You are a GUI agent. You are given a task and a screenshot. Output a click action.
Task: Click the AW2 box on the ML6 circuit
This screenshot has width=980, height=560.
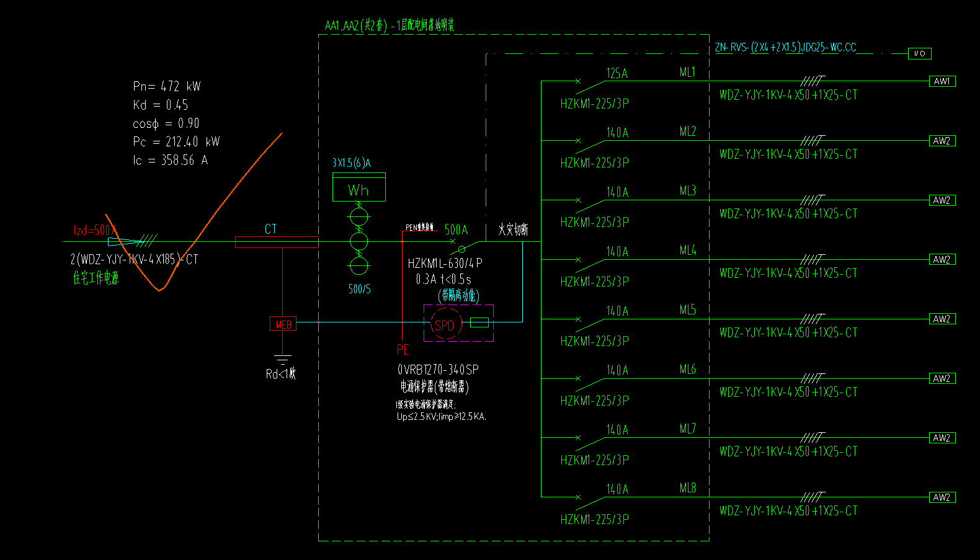coord(942,378)
